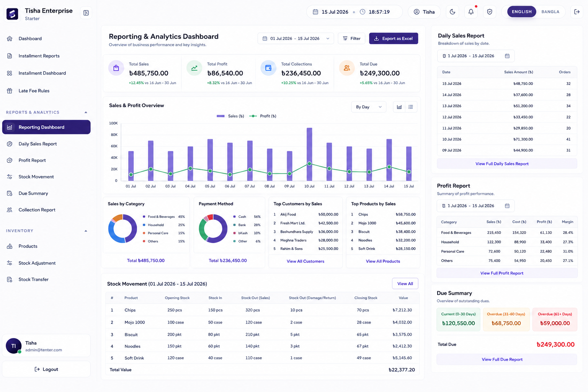Image resolution: width=588 pixels, height=392 pixels.
Task: Open the By Day dropdown
Action: [369, 107]
